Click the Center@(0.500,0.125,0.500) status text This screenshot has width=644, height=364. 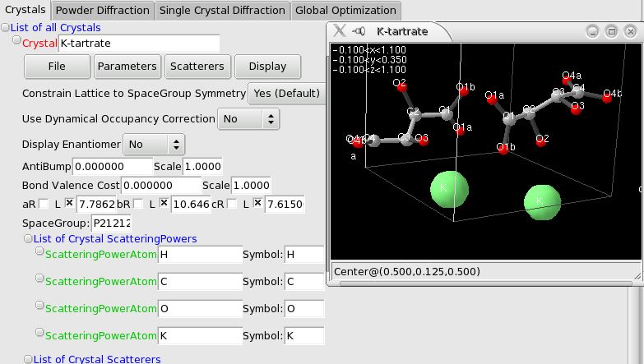(x=406, y=272)
